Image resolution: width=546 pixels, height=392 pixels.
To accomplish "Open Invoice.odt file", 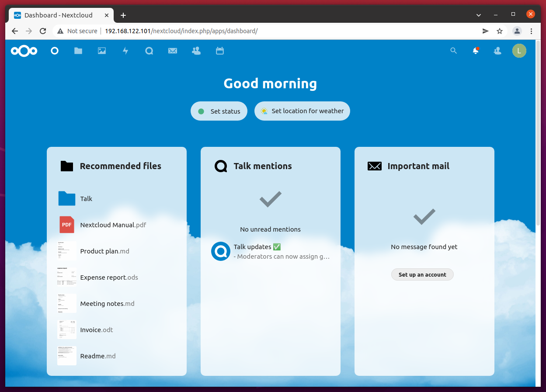I will [x=117, y=330].
